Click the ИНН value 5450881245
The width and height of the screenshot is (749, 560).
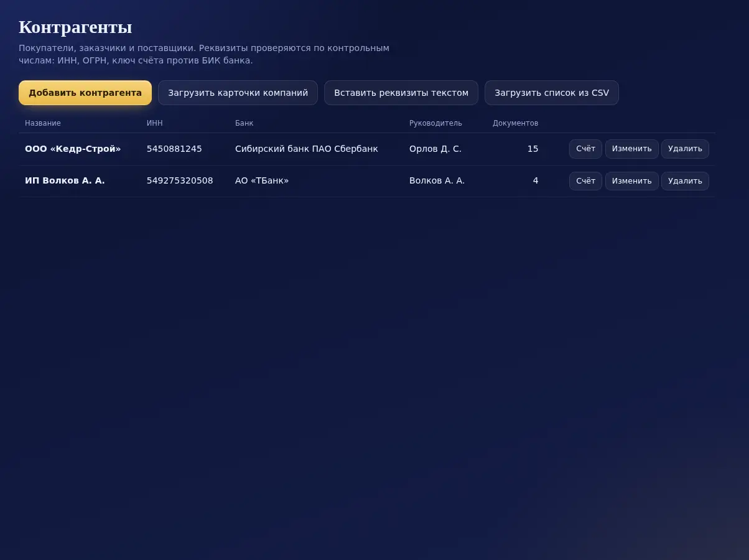tap(174, 149)
